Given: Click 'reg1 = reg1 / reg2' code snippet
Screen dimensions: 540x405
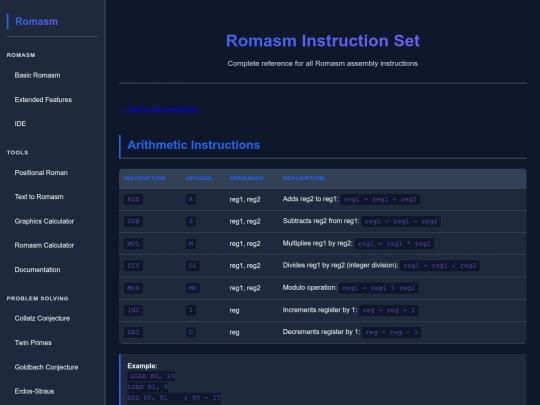Looking at the screenshot, I should (x=440, y=266).
